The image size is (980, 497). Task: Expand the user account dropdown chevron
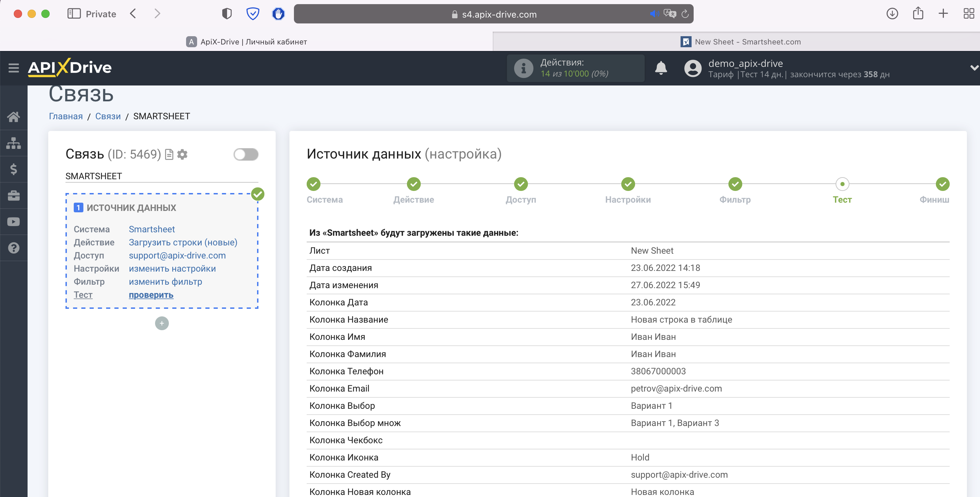(973, 68)
